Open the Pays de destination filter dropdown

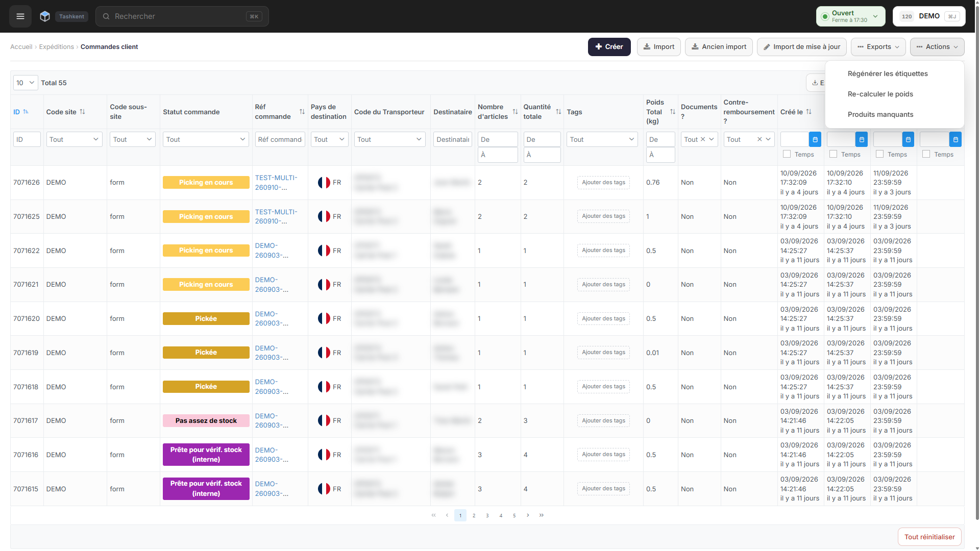pyautogui.click(x=329, y=139)
